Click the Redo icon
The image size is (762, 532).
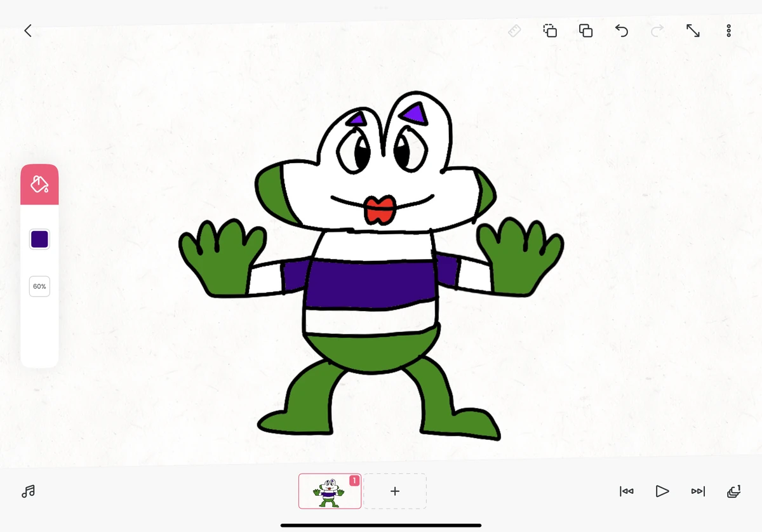657,30
